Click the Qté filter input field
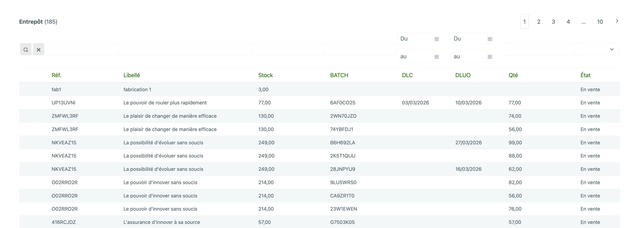The height and width of the screenshot is (228, 644). click(x=539, y=49)
